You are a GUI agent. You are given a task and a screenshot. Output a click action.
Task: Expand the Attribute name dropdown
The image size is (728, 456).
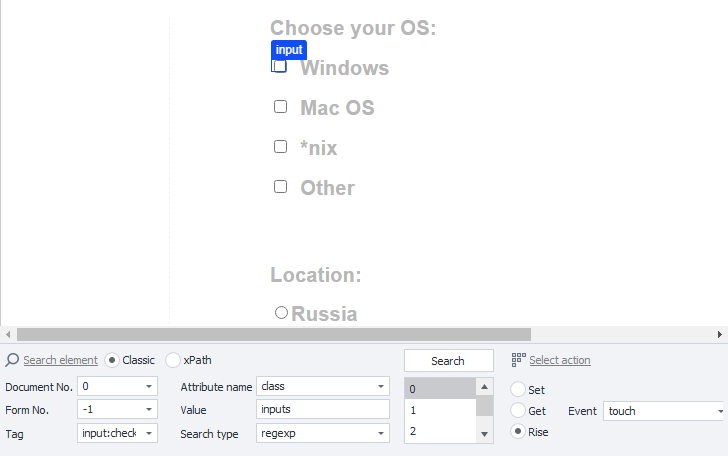coord(381,386)
